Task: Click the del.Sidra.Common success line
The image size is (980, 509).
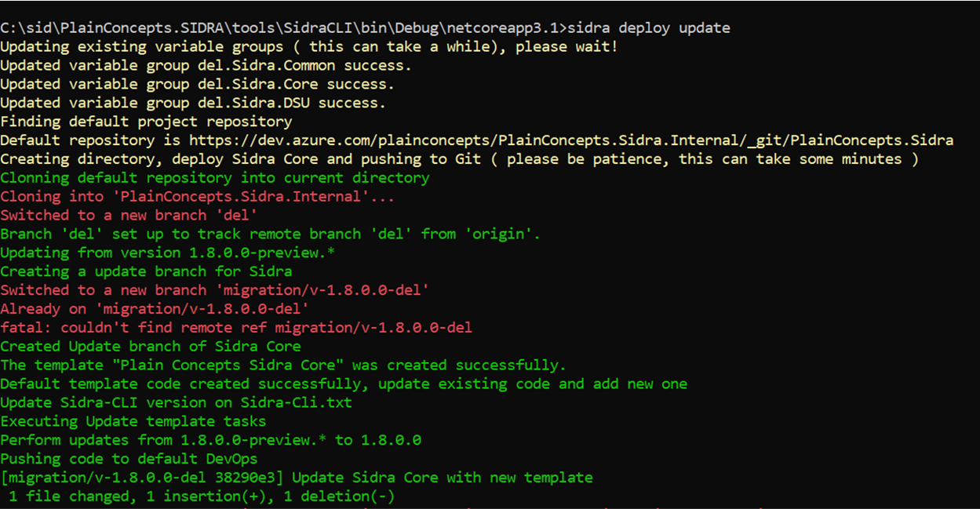Action: pyautogui.click(x=206, y=66)
